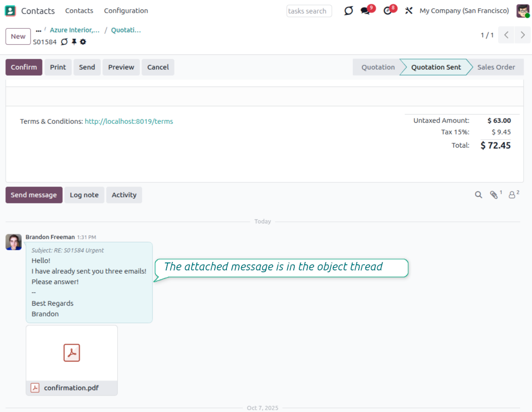Screen dimensions: 532x412
Task: Open the confirmation.pdf attachment thumbnail
Action: pos(72,353)
